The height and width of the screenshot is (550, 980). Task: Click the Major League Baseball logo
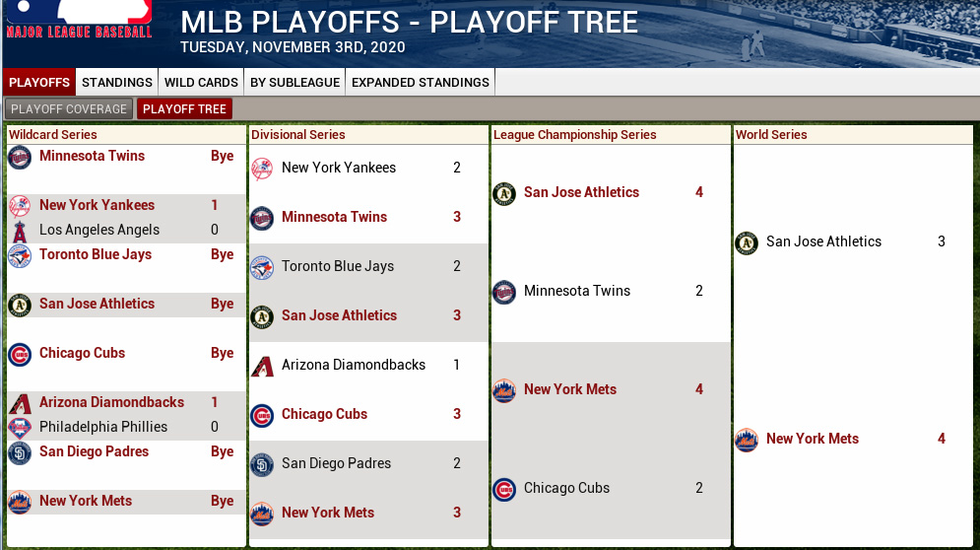79,20
